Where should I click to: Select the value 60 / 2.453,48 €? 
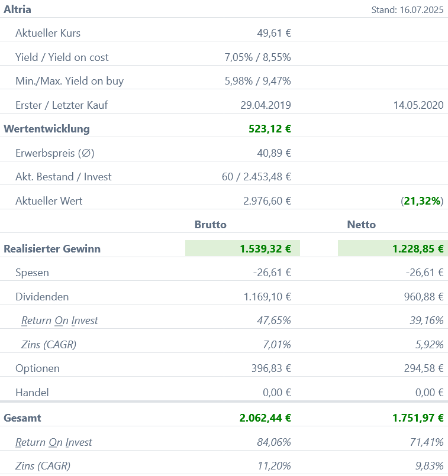[x=256, y=177]
